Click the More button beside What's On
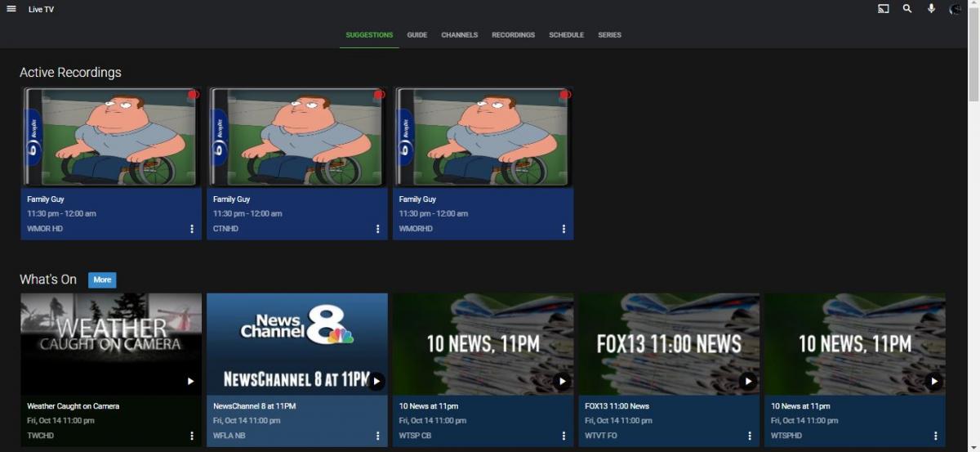980x452 pixels. tap(102, 280)
